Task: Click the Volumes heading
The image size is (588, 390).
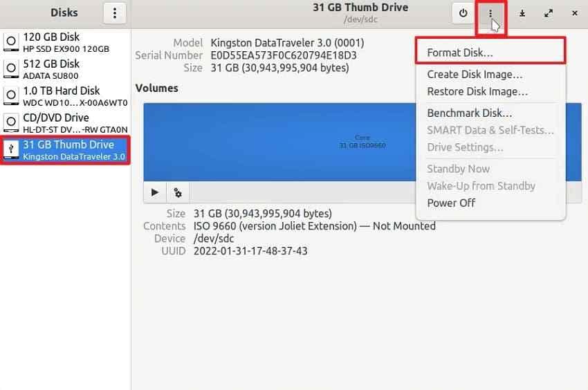Action: pos(157,88)
